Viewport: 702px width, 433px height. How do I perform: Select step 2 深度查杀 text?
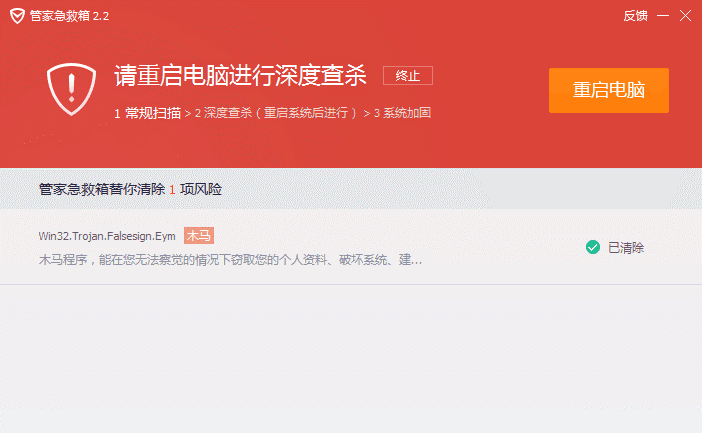tap(276, 113)
